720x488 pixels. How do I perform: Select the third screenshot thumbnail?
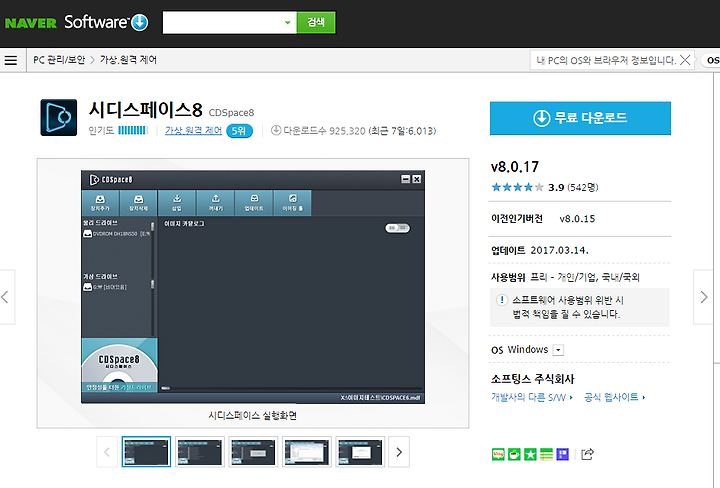click(x=253, y=452)
